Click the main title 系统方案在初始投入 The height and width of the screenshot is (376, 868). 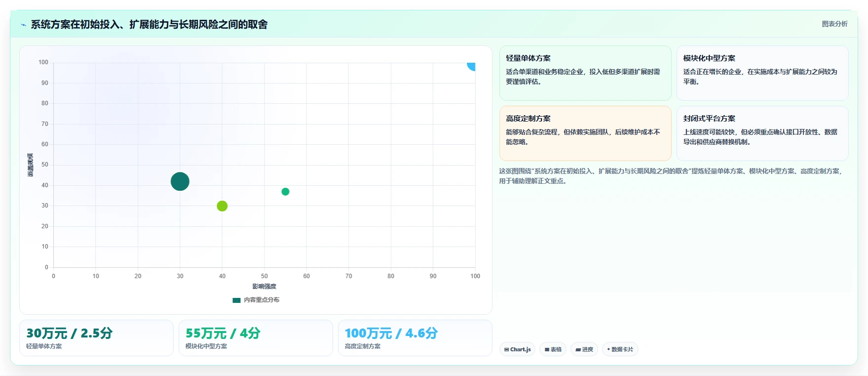[x=149, y=24]
